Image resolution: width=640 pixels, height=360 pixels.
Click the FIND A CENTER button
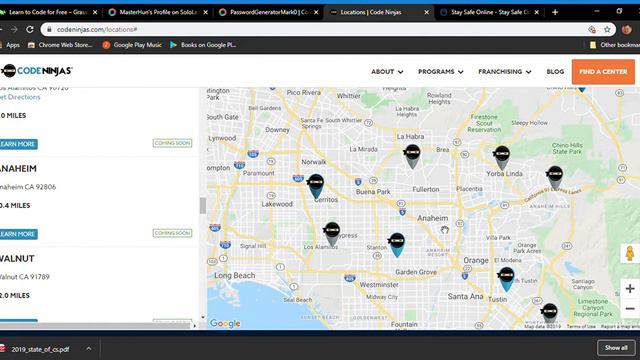click(603, 71)
